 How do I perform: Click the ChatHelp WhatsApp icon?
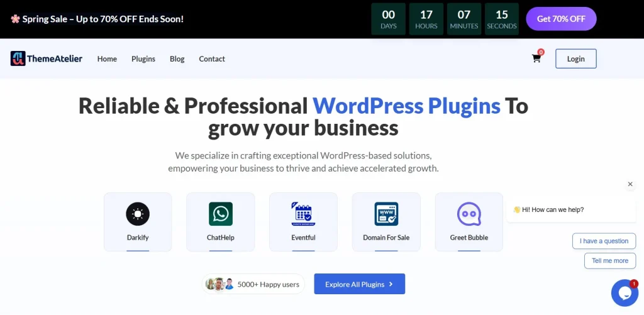click(221, 214)
